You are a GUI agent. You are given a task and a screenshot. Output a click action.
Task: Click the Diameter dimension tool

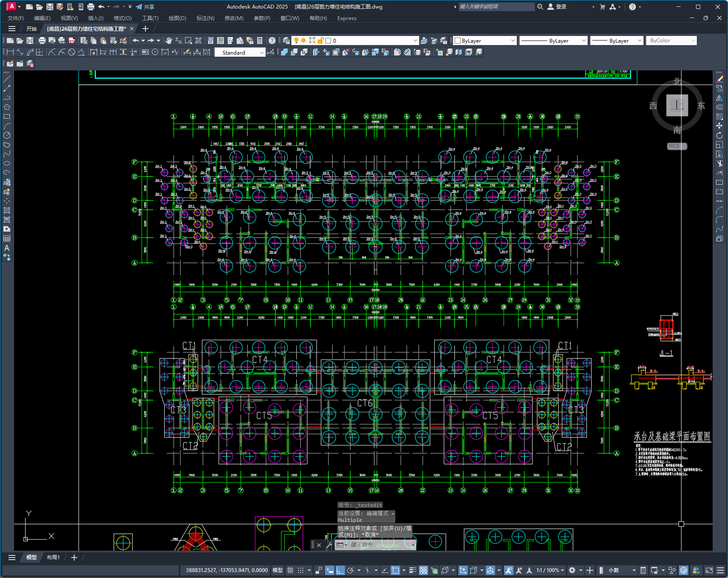[x=72, y=52]
